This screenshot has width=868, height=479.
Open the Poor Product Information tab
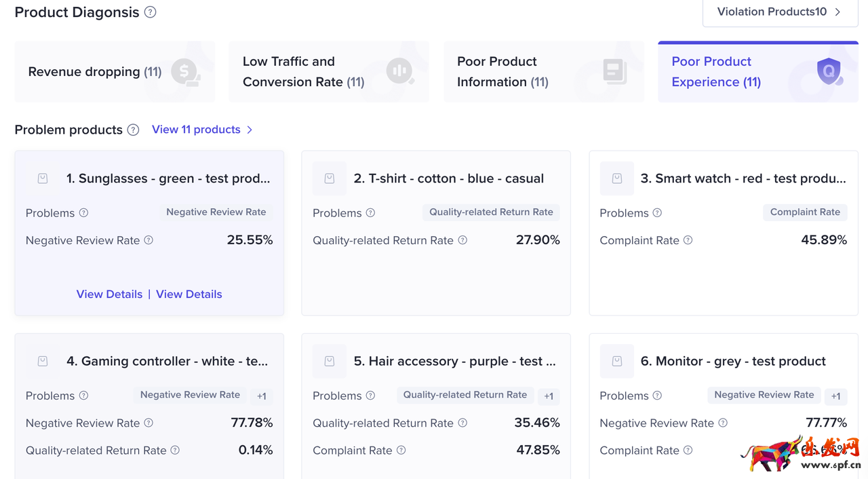[x=543, y=72]
